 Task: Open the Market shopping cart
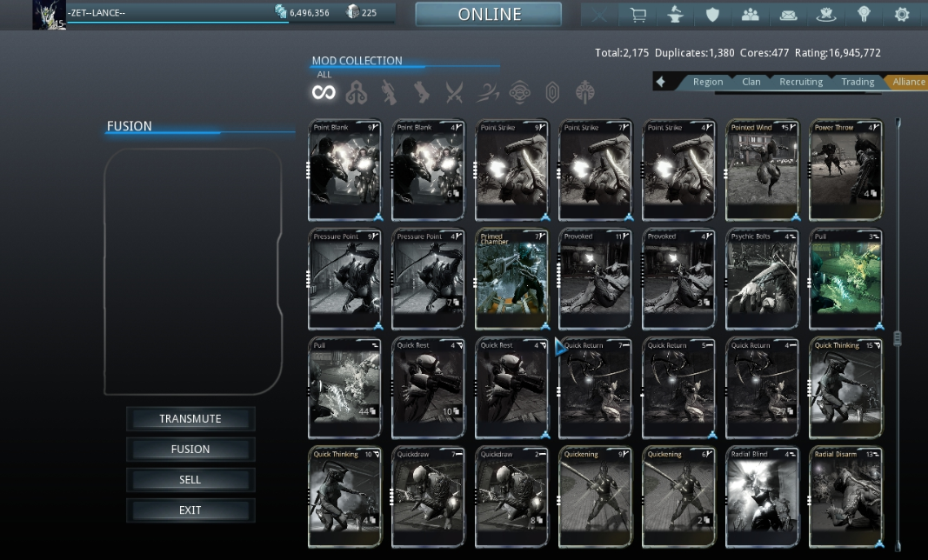[638, 14]
